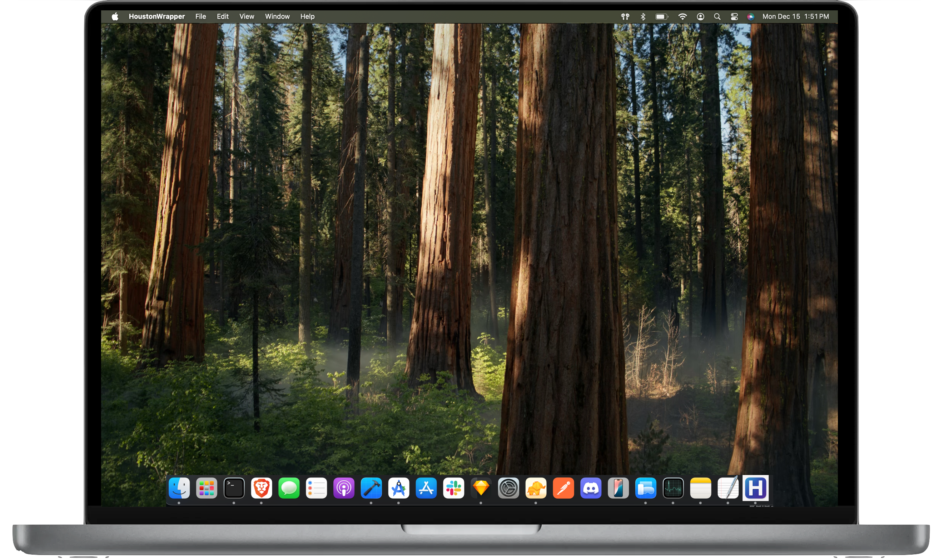
Task: Open Xcode from the Dock
Action: pyautogui.click(x=372, y=488)
